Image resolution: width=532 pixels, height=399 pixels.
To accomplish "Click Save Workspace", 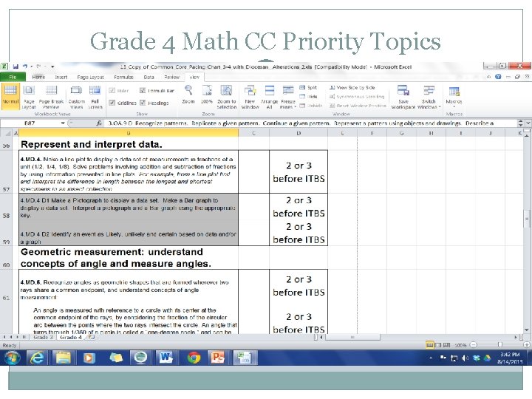I will point(403,97).
